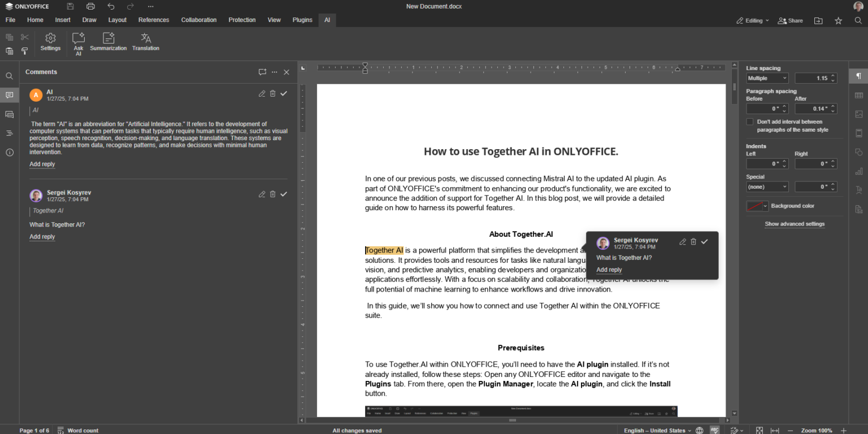
Task: Switch to the Home tab
Action: (35, 20)
